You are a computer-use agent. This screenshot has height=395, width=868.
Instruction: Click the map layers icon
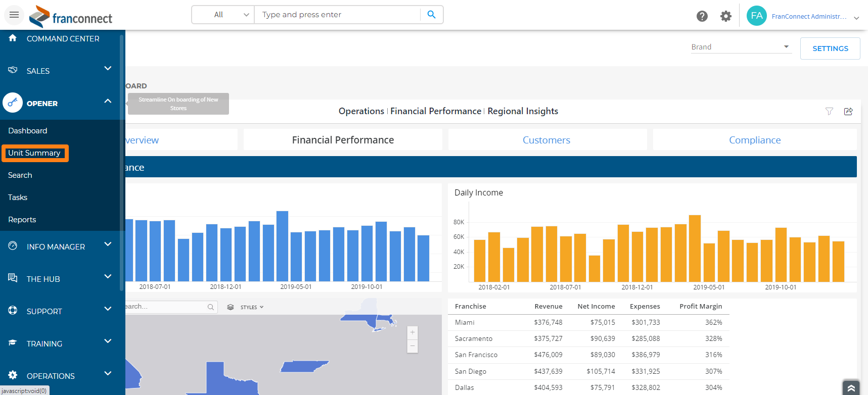[231, 307]
